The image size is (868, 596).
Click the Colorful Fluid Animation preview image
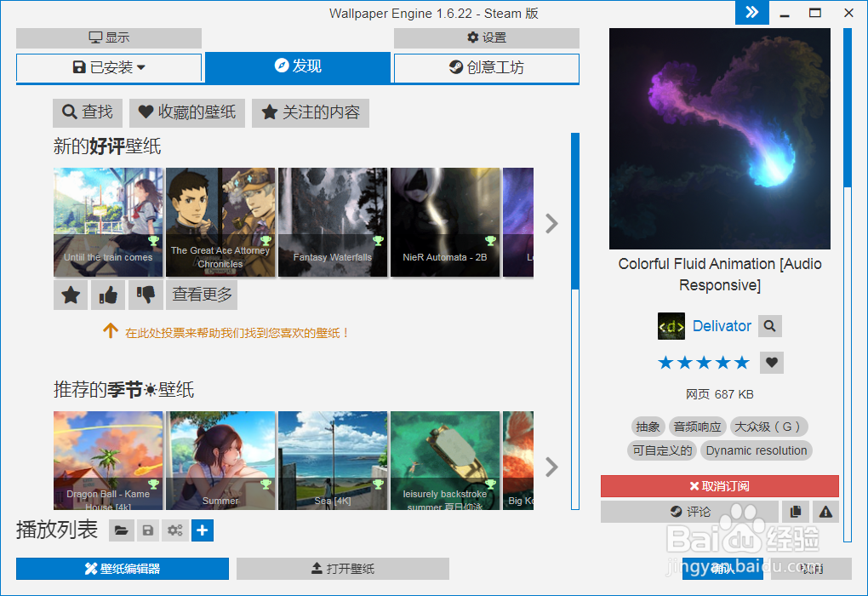pos(720,139)
